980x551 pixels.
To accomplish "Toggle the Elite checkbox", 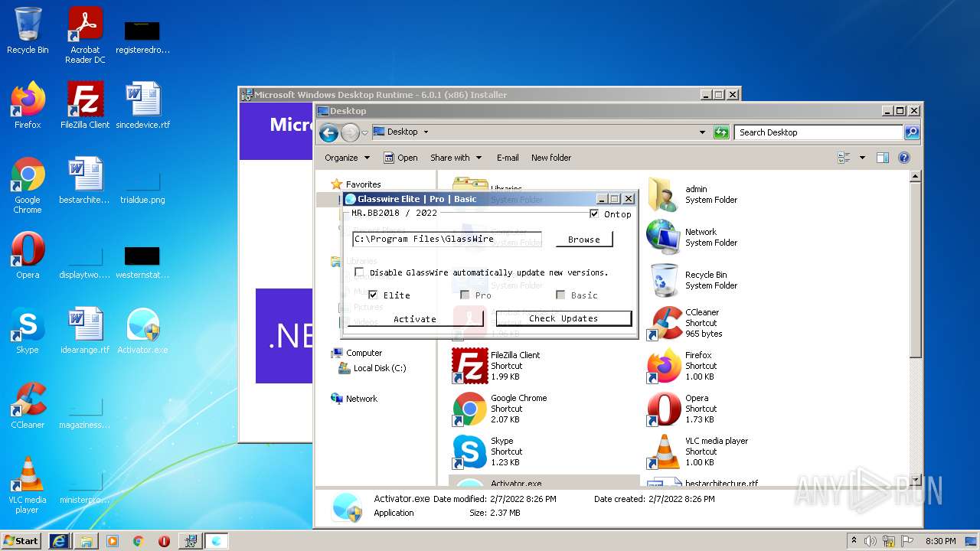I will click(x=373, y=295).
